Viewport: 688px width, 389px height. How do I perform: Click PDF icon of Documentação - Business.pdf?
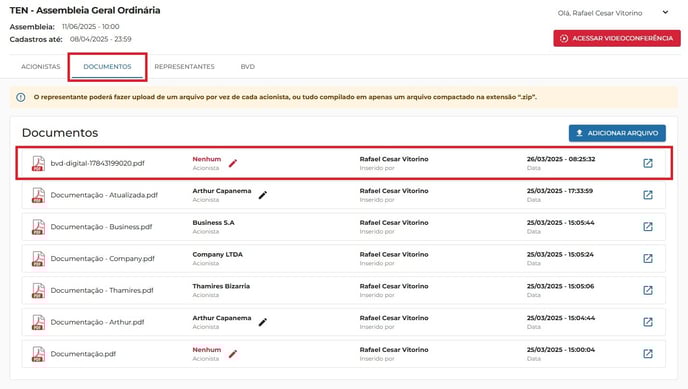38,227
